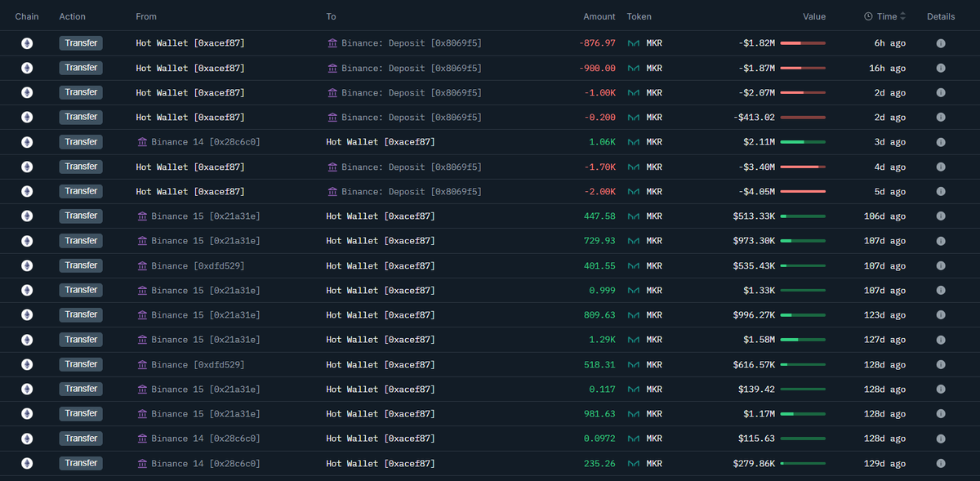
Task: Click the From column header
Action: click(x=146, y=16)
